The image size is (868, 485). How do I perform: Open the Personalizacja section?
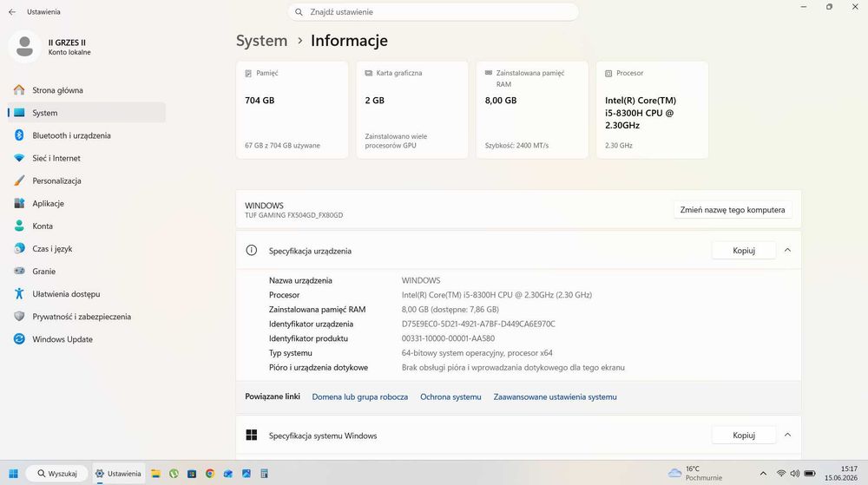[x=87, y=180]
